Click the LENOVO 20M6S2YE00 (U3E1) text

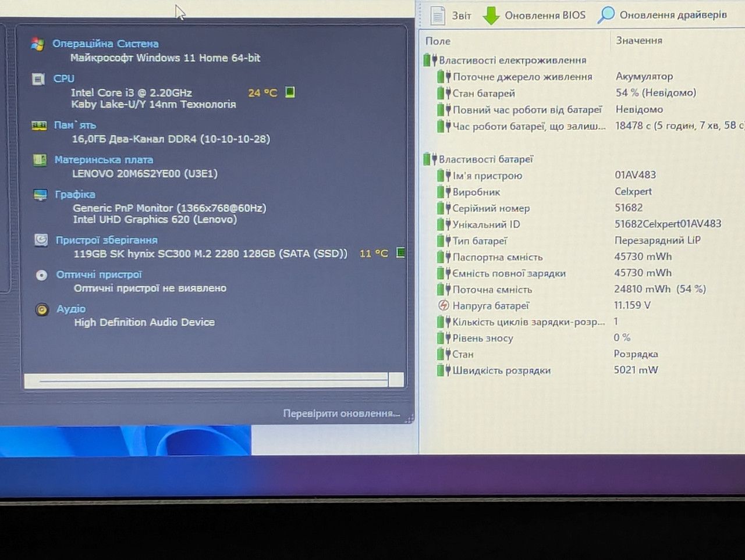coord(145,173)
